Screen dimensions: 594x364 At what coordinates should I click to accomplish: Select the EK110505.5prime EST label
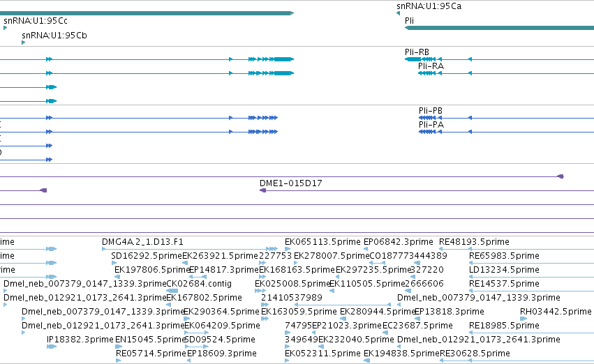(x=367, y=284)
